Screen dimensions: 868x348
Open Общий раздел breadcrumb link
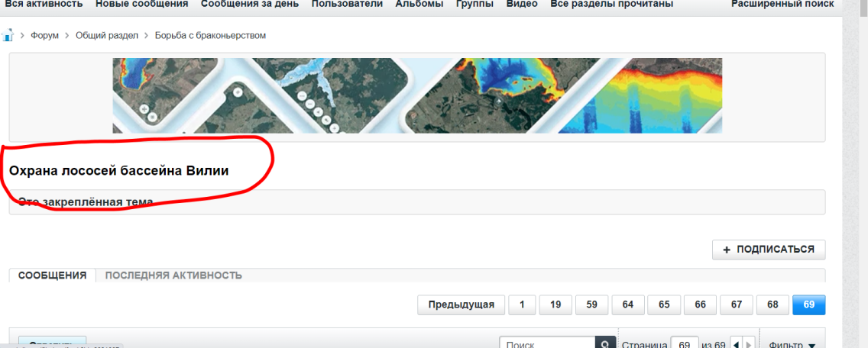(x=106, y=36)
